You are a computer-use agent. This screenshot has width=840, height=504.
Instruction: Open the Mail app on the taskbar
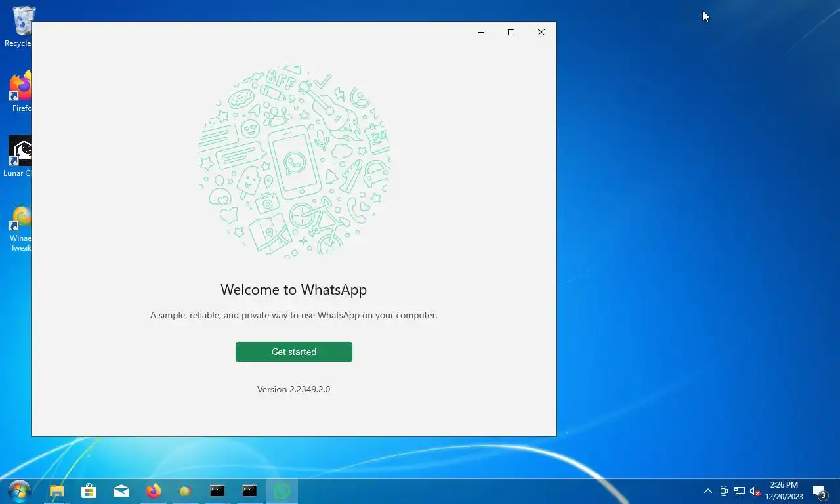pyautogui.click(x=121, y=491)
